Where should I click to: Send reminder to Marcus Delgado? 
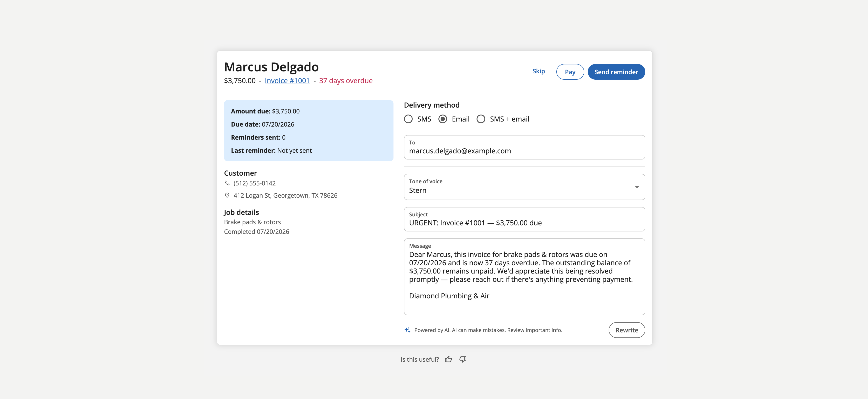616,72
